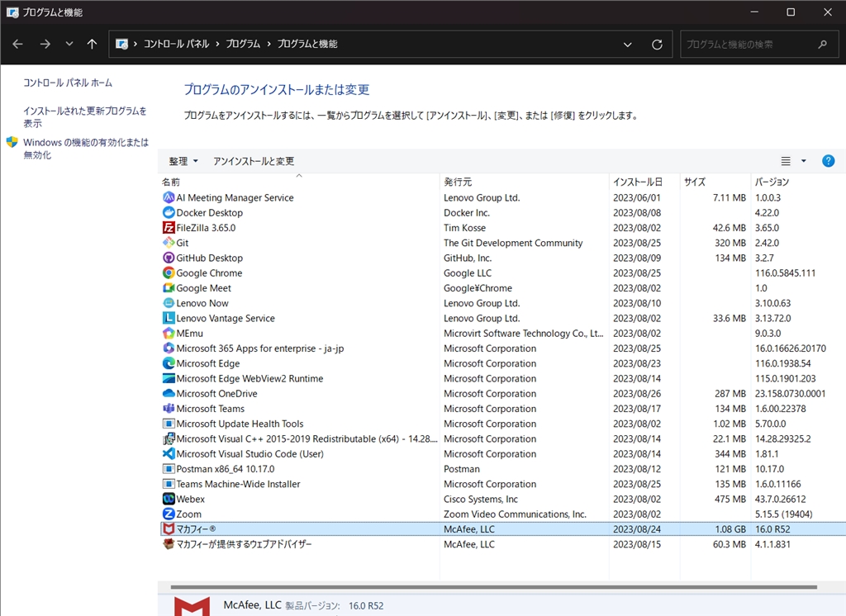846x616 pixels.
Task: Select the Docker Desktop row by name
Action: [209, 212]
